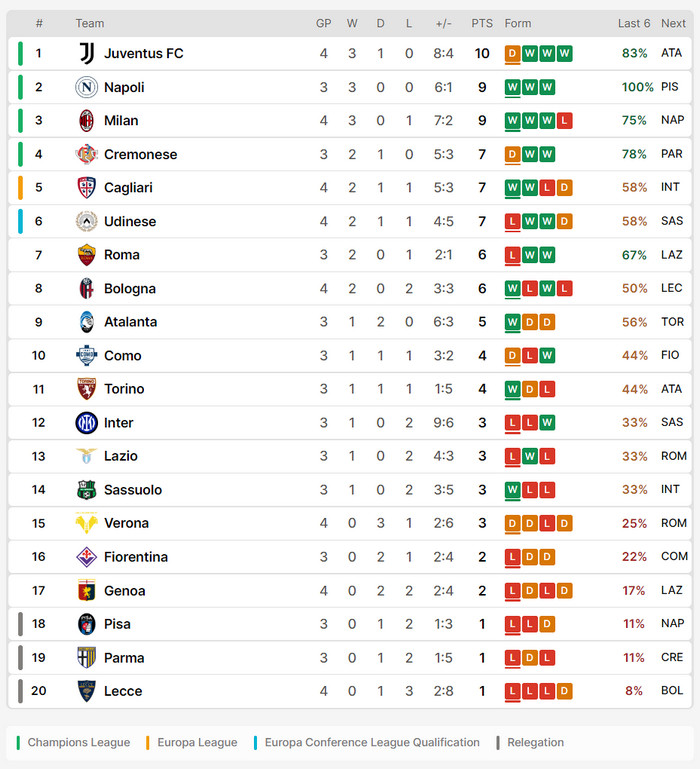Image resolution: width=700 pixels, height=769 pixels.
Task: Click the Roma club crest
Action: [86, 255]
